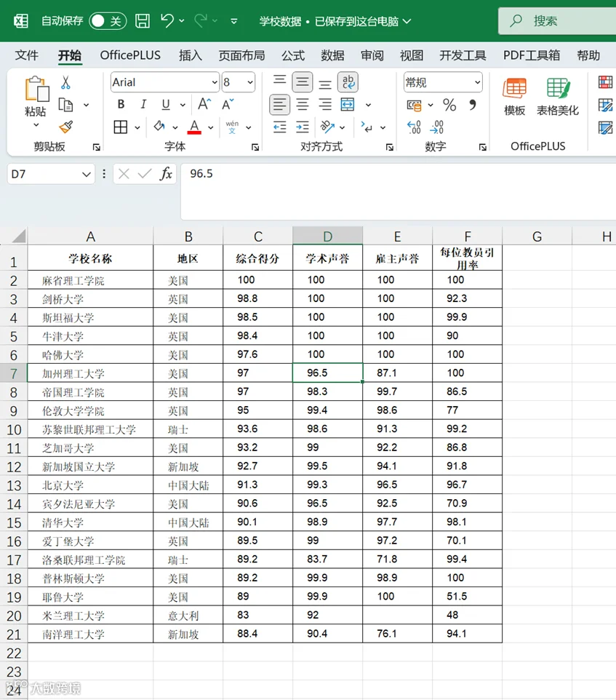Click the 学校数据 file name title

pos(280,21)
